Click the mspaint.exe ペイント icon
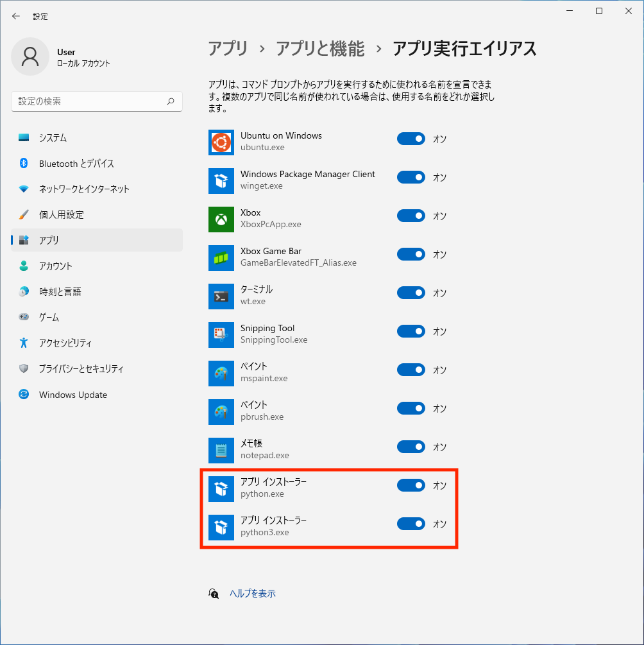644x645 pixels. (x=221, y=373)
